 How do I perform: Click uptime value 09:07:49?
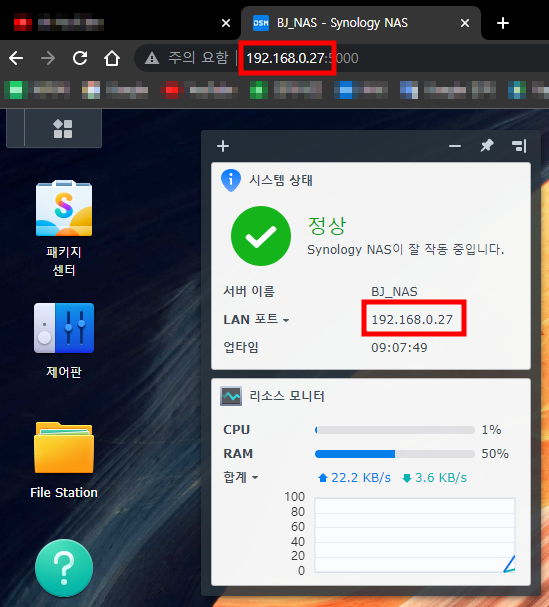click(399, 348)
